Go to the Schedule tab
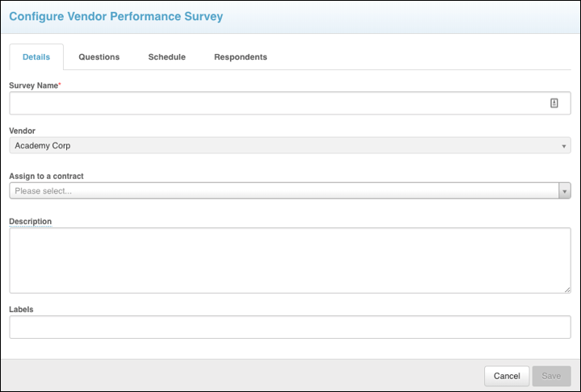581x392 pixels. tap(167, 57)
